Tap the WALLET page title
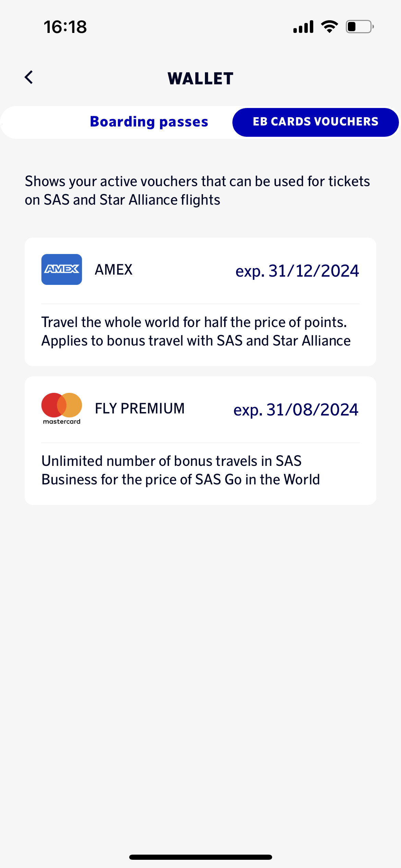The height and width of the screenshot is (868, 401). pos(200,79)
